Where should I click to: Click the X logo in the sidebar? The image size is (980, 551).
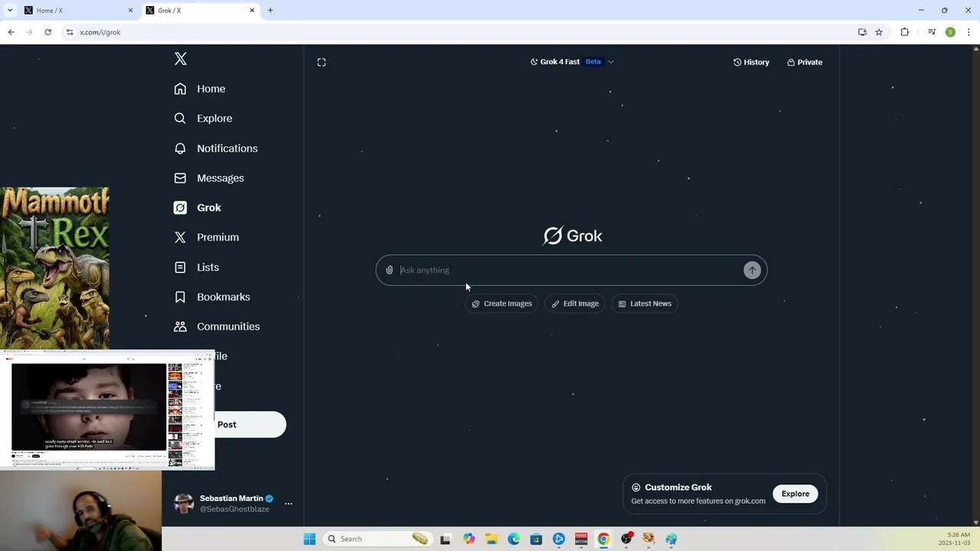pyautogui.click(x=181, y=59)
